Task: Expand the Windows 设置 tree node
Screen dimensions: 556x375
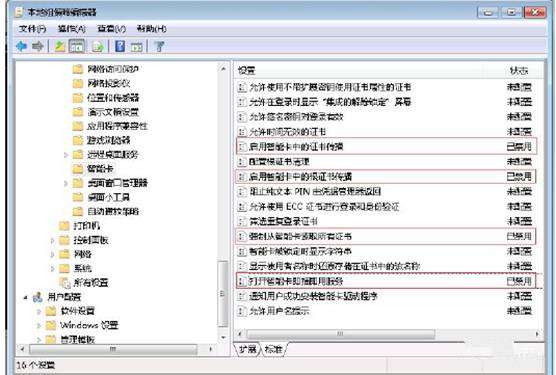Action: click(39, 325)
